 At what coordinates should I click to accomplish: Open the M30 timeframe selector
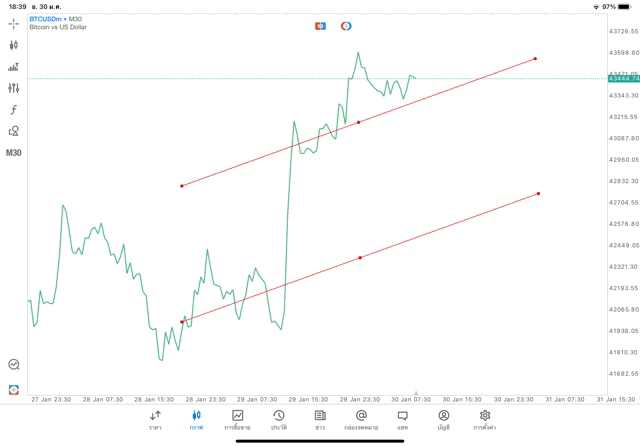(14, 153)
